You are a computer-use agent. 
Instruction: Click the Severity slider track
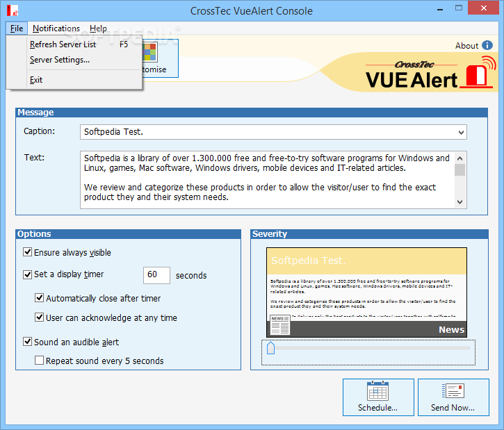point(368,348)
